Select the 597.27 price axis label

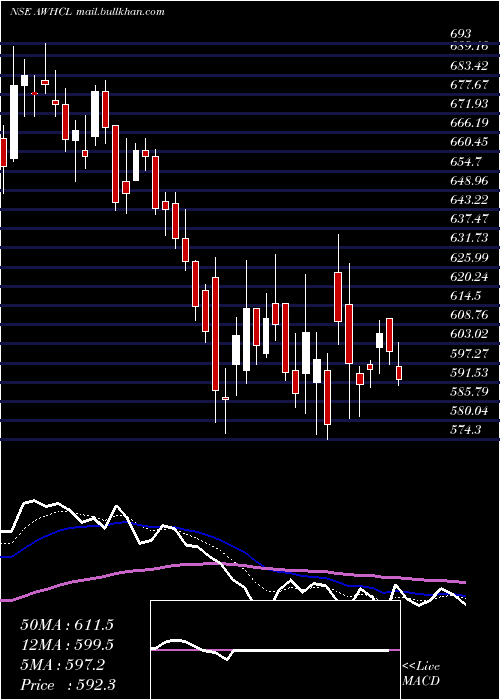click(469, 354)
